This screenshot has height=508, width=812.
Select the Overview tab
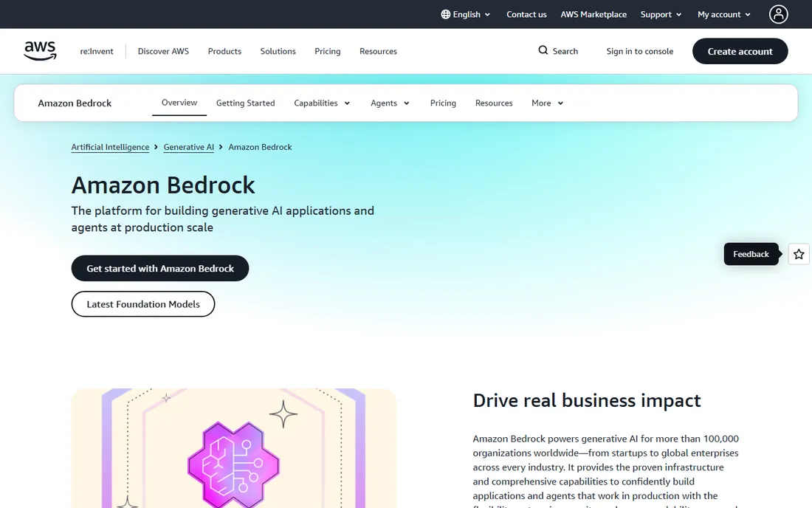(x=179, y=103)
